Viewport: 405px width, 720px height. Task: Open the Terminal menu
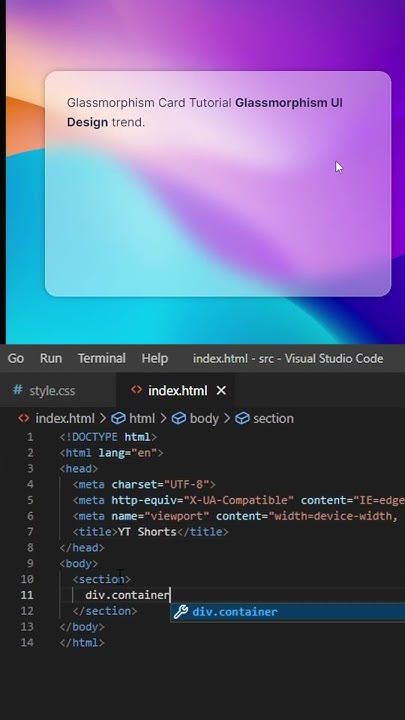point(101,358)
